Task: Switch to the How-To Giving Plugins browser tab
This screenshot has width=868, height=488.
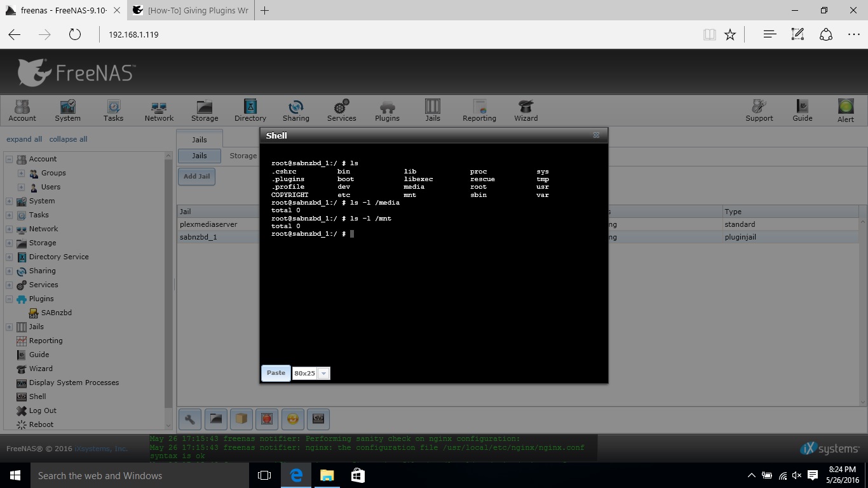Action: click(x=191, y=11)
